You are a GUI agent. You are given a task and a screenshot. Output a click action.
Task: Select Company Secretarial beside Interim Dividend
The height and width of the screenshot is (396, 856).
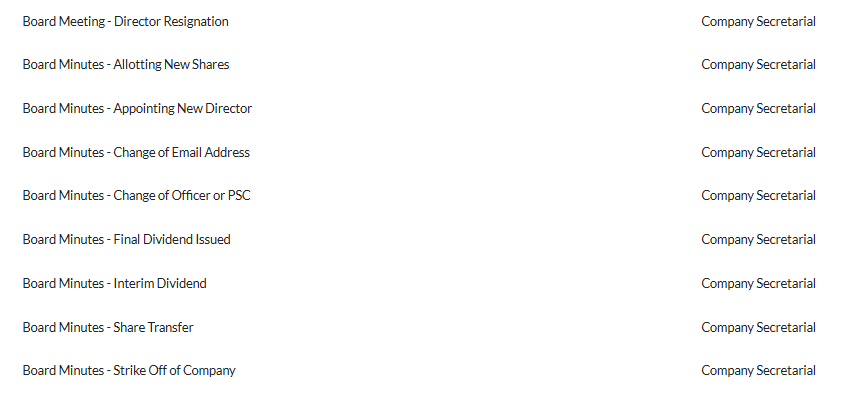click(758, 283)
